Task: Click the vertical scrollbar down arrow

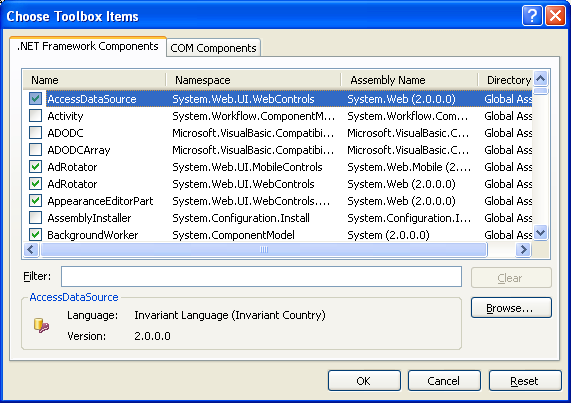Action: 541,232
